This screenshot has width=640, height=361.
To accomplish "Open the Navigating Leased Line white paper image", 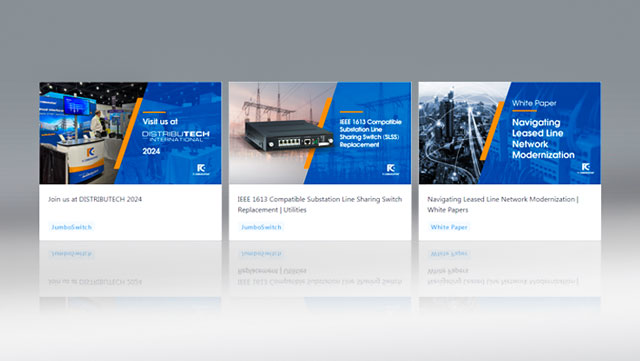I will tap(509, 133).
